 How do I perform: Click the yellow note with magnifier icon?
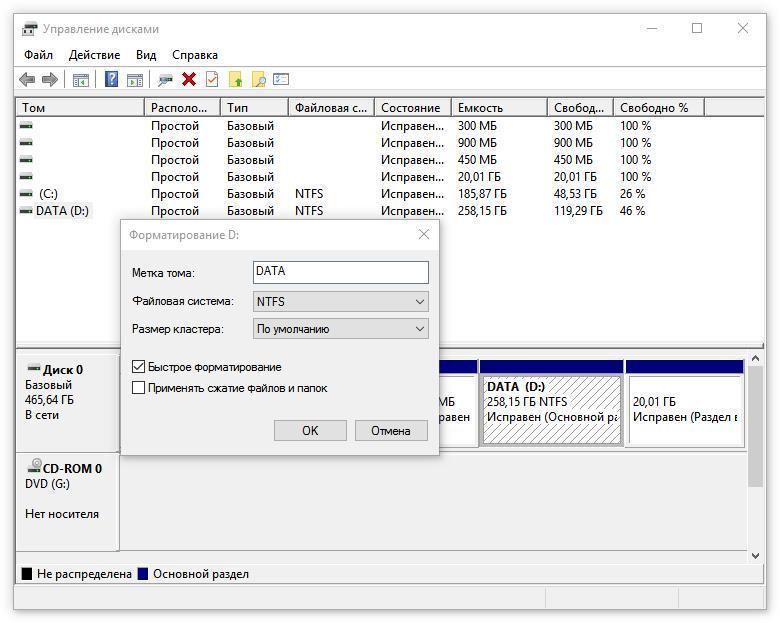pos(259,79)
